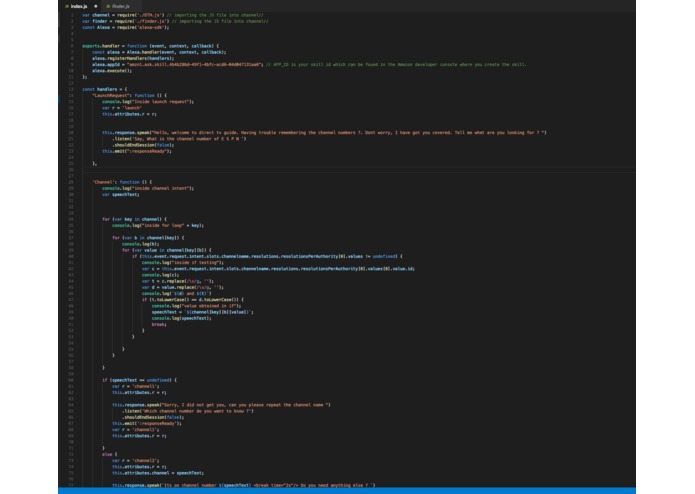Click the 'if (speechText == undefined)' line
The image size is (695, 494).
pos(139,380)
